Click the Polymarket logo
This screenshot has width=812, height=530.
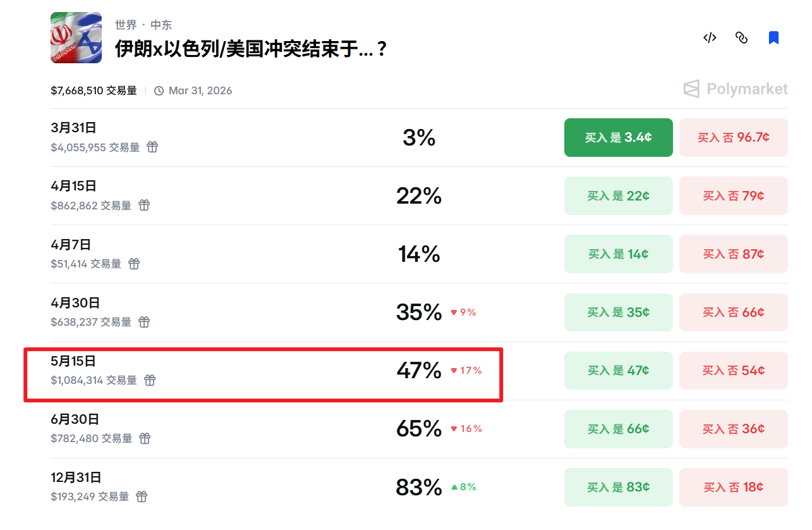pos(736,89)
